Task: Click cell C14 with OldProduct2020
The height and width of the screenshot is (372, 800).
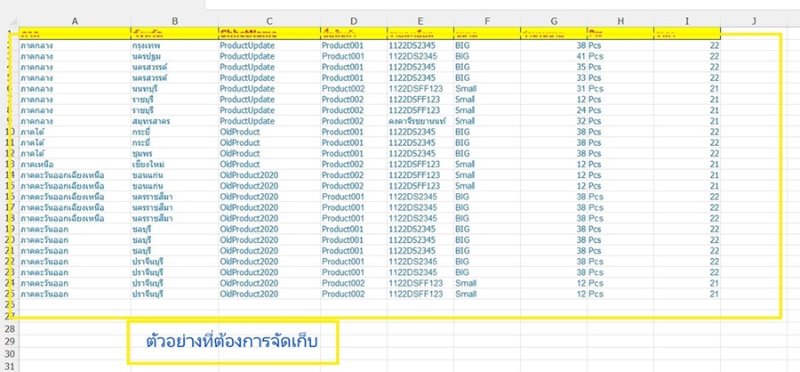Action: point(269,175)
